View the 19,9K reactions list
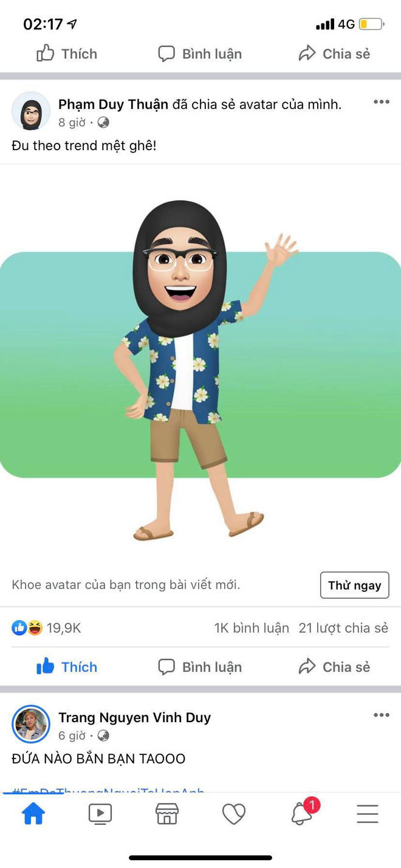The height and width of the screenshot is (868, 401). [46, 628]
